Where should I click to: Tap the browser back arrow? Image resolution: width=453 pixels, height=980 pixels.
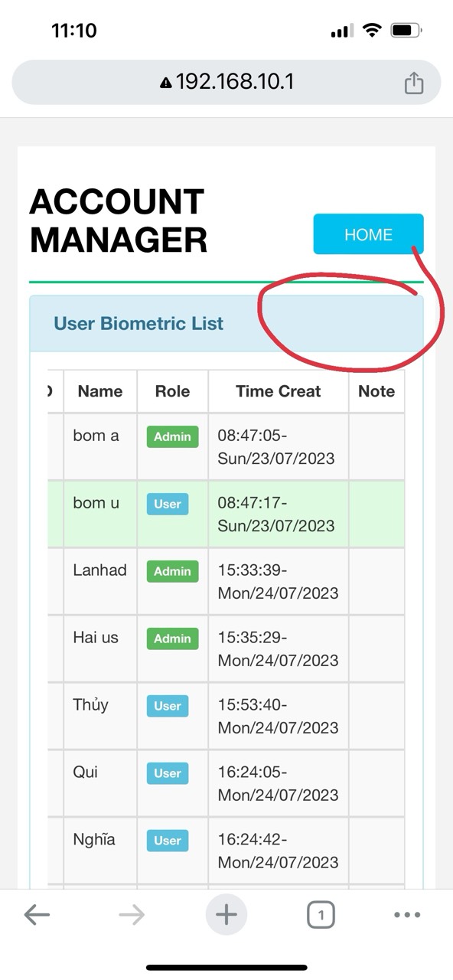tap(37, 914)
